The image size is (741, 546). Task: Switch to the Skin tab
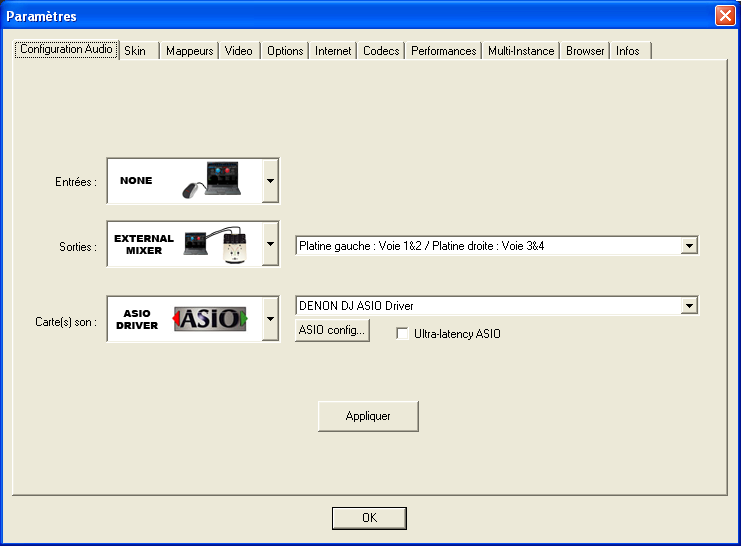pos(135,51)
